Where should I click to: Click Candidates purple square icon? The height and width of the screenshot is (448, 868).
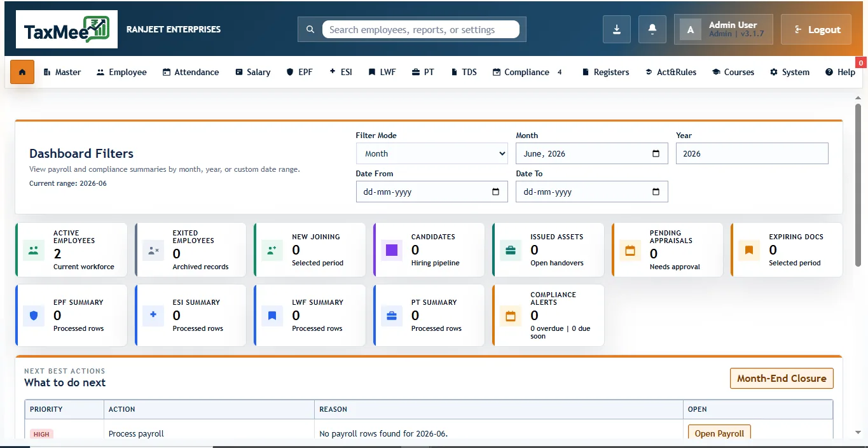392,250
